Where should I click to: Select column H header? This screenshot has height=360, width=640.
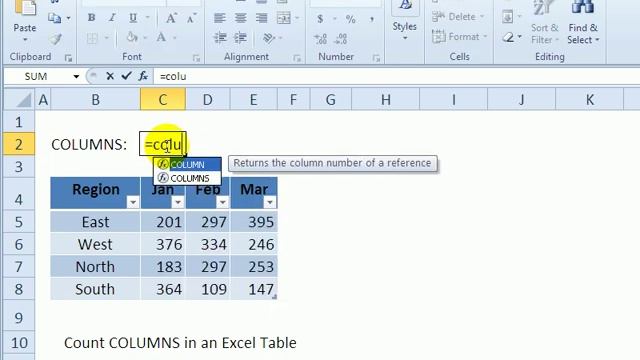(x=386, y=99)
